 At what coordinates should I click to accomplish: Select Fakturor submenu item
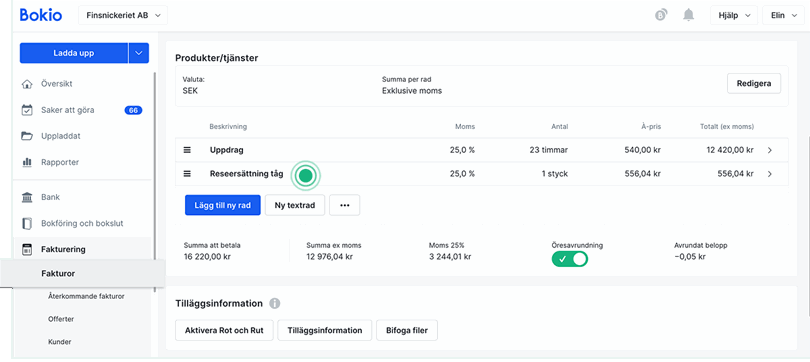pyautogui.click(x=58, y=274)
